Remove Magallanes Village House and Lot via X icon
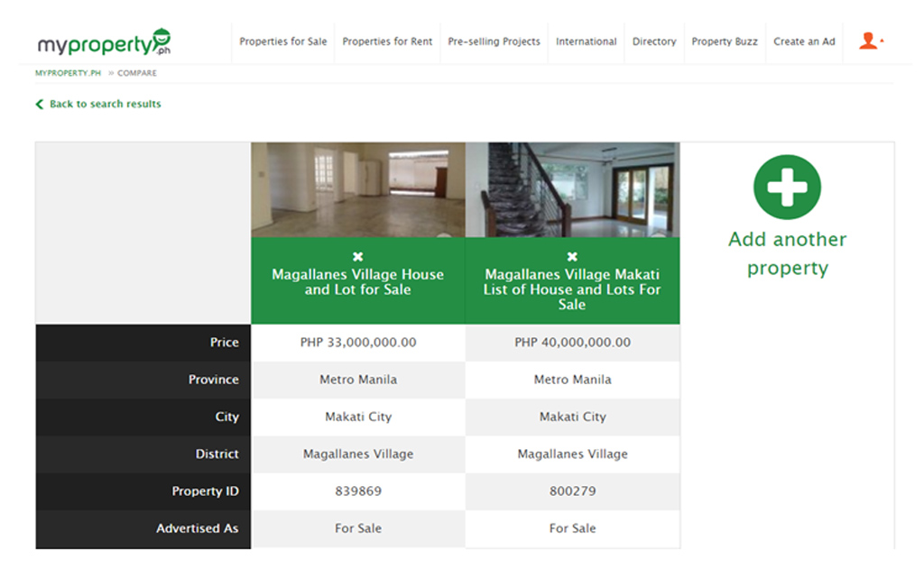This screenshot has width=924, height=578. click(358, 255)
